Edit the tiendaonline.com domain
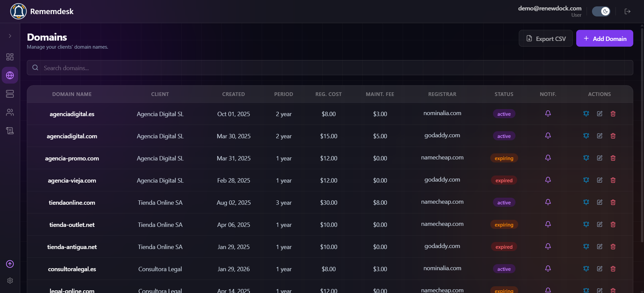Image resolution: width=644 pixels, height=293 pixels. click(x=600, y=202)
